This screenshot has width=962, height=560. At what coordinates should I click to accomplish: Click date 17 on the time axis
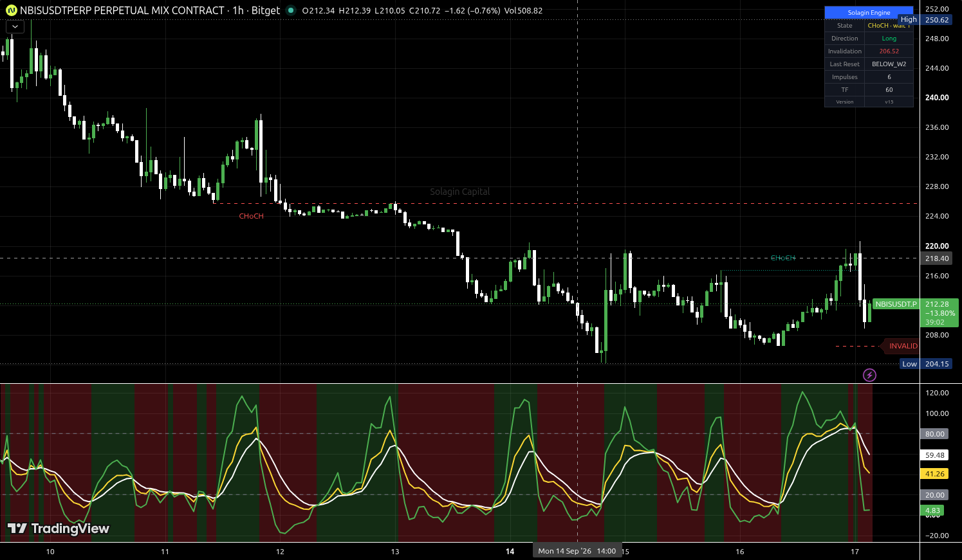tap(855, 552)
